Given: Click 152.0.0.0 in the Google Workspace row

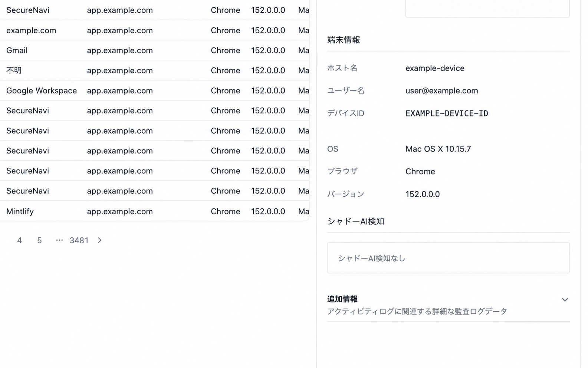Looking at the screenshot, I should pos(268,90).
